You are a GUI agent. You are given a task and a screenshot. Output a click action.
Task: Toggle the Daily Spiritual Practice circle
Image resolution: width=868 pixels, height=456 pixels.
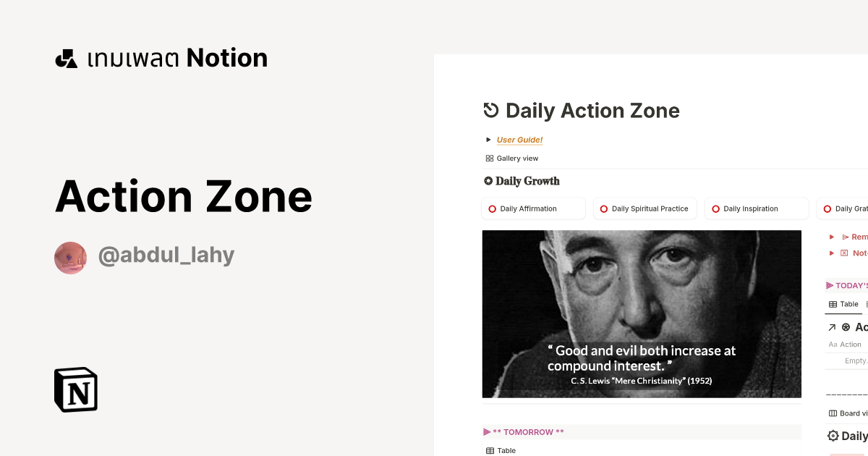point(603,208)
